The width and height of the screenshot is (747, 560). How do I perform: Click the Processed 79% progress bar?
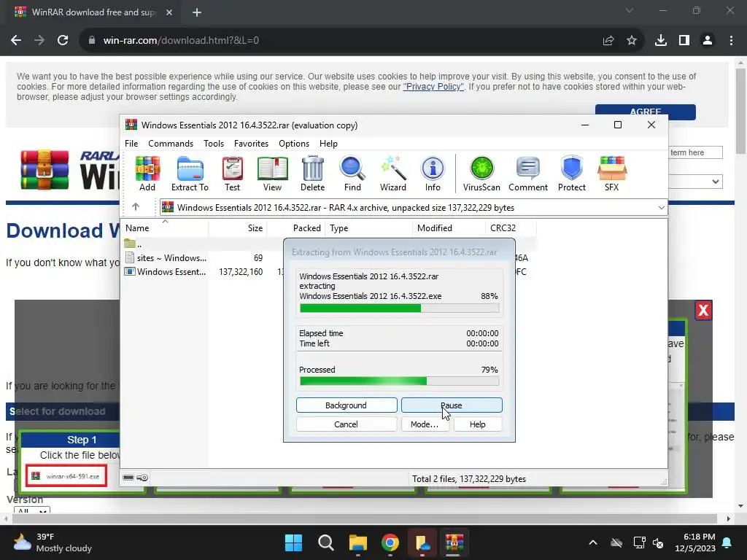(x=399, y=381)
